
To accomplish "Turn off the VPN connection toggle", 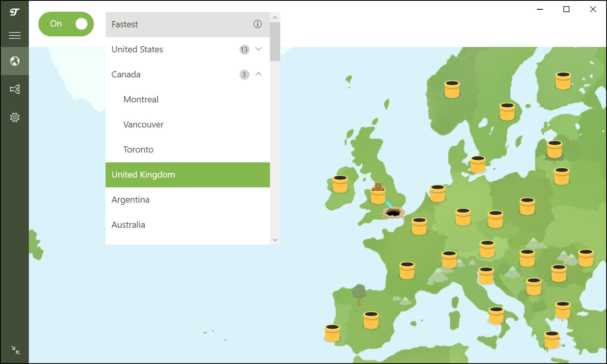I will (66, 24).
